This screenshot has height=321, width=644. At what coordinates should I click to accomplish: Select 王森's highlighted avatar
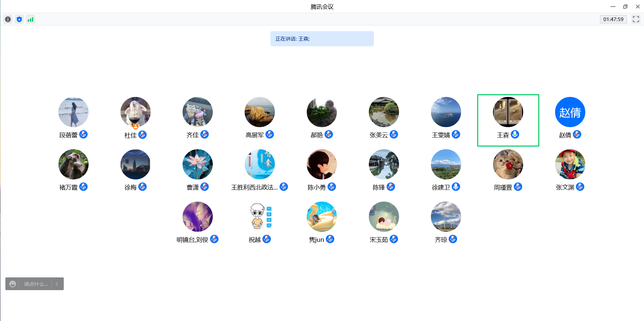[x=508, y=112]
